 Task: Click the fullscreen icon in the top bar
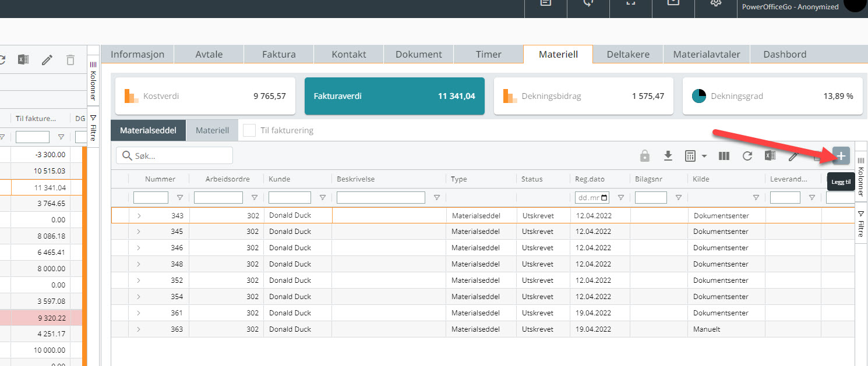pyautogui.click(x=631, y=3)
